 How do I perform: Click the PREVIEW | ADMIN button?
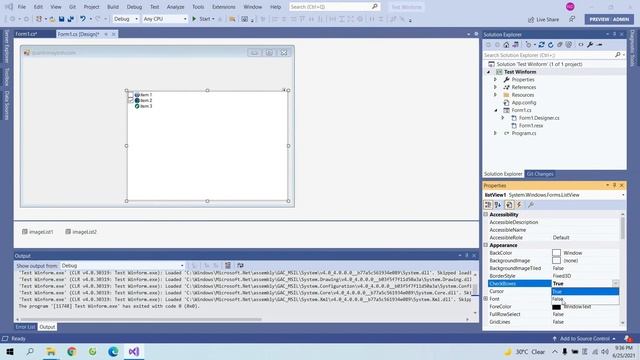(609, 19)
